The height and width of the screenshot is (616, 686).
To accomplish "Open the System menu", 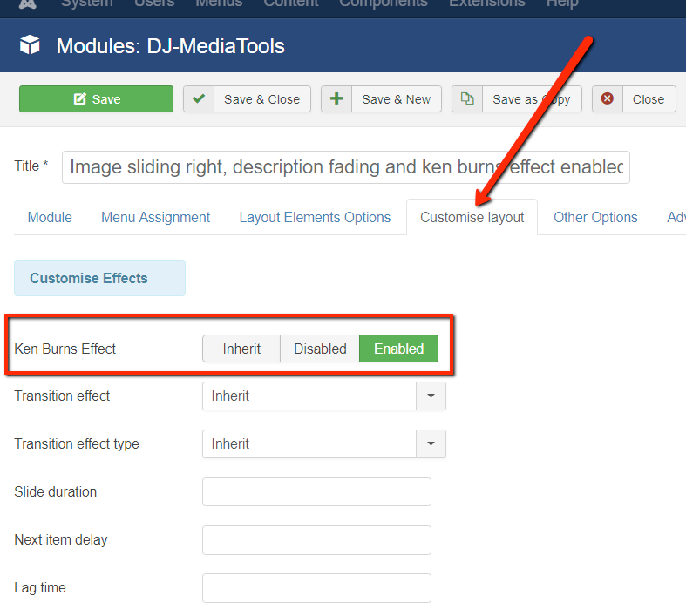I will tap(86, 4).
